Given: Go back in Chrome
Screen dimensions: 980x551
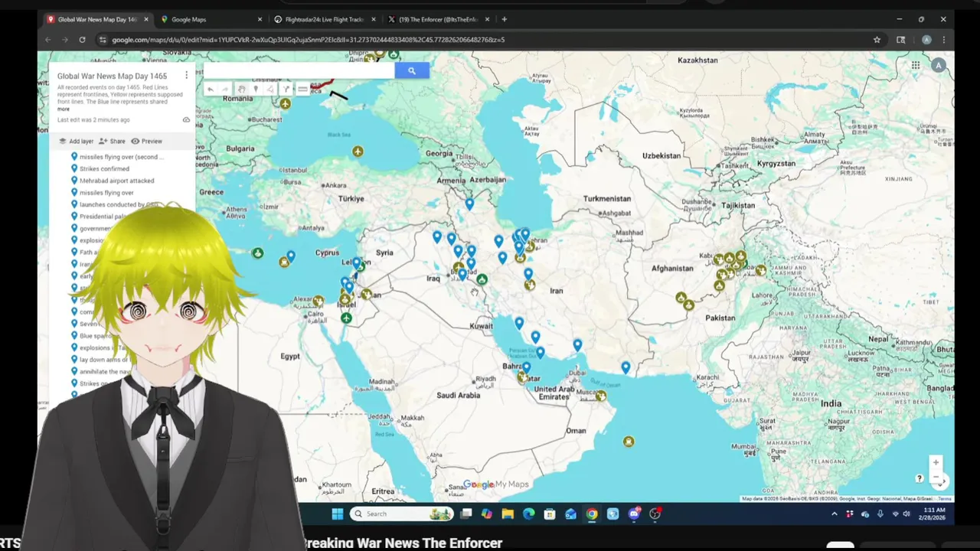Looking at the screenshot, I should (47, 40).
